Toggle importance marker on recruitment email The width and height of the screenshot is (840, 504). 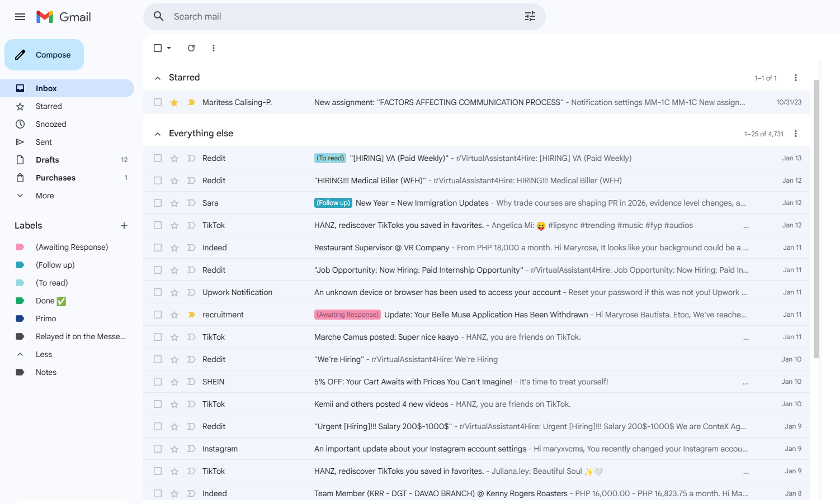[191, 315]
